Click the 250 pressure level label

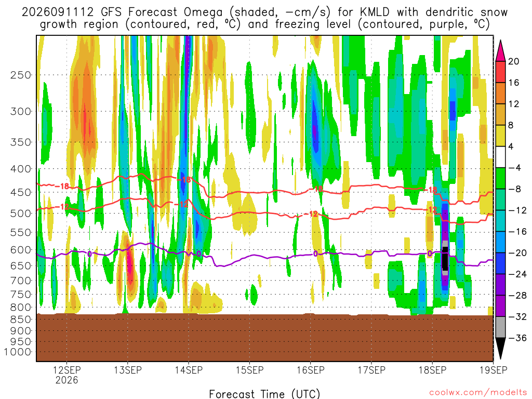click(21, 75)
